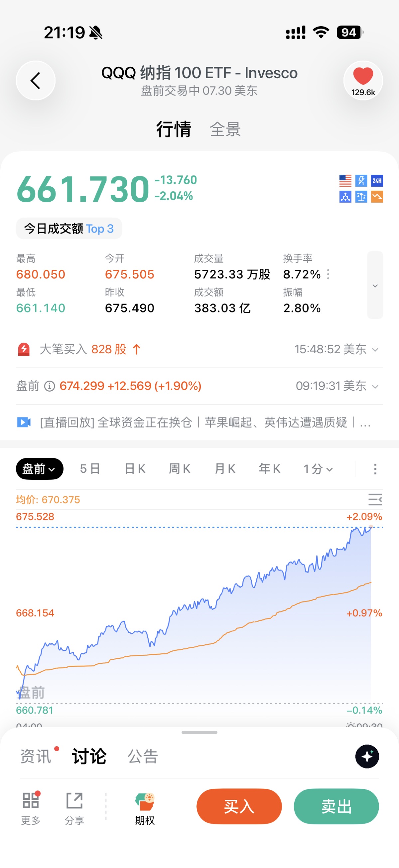Open chart three-dot more options
399x868 pixels.
point(375,469)
